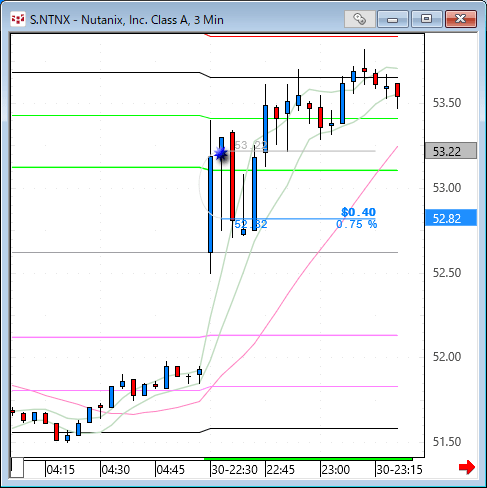Maximize the NTNX chart window
This screenshot has width=487, height=488.
426,19
